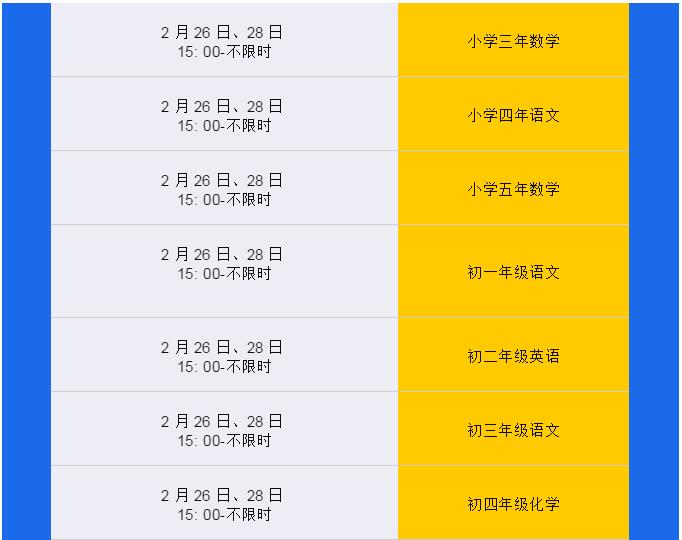Click the 初二年级英语 yellow cell
Screen dimensions: 682x540
coord(513,356)
